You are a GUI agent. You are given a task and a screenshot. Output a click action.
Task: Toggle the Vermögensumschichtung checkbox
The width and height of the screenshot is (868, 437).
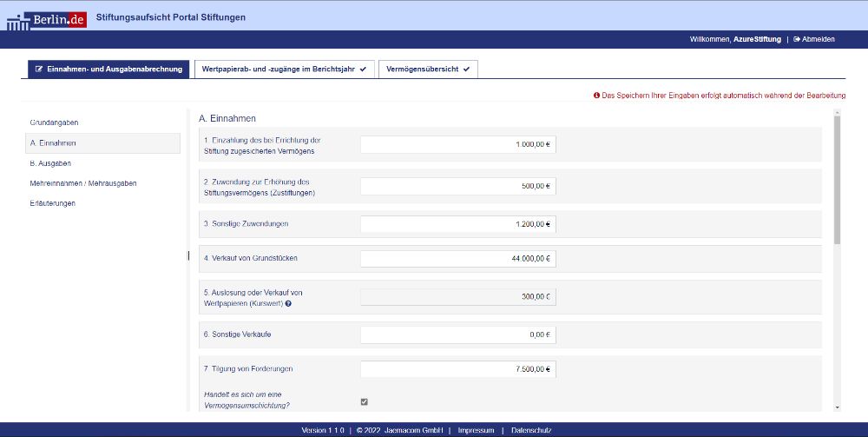point(364,401)
